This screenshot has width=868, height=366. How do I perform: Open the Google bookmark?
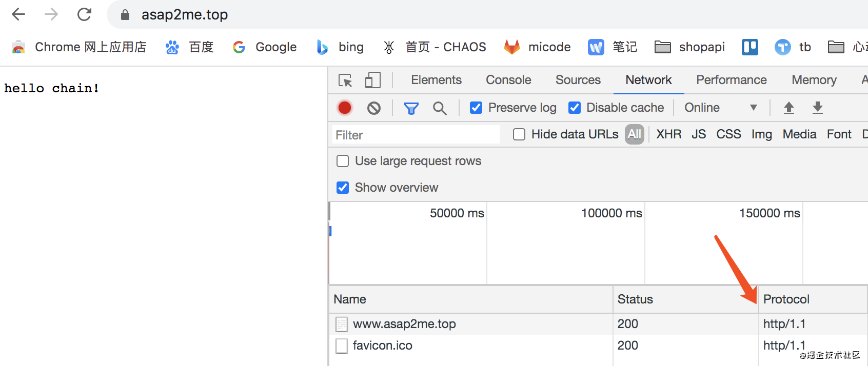tap(265, 47)
